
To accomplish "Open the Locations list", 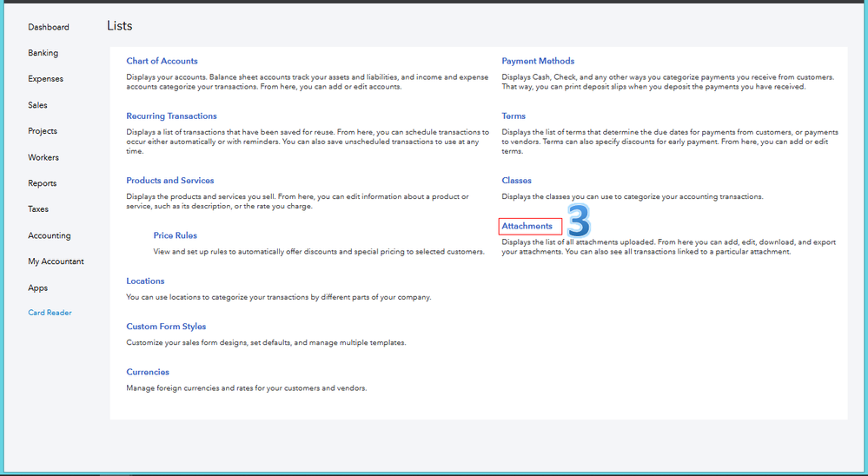I will click(x=145, y=281).
